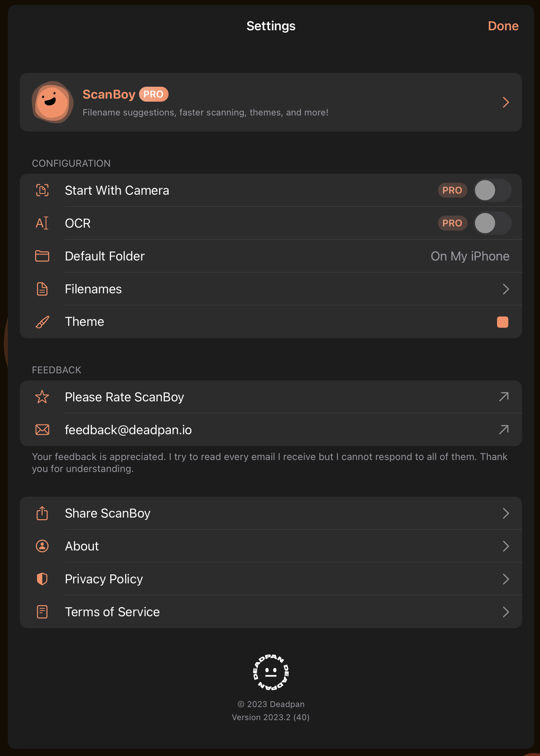540x756 pixels.
Task: Select the orange Theme color swatch
Action: (x=503, y=322)
